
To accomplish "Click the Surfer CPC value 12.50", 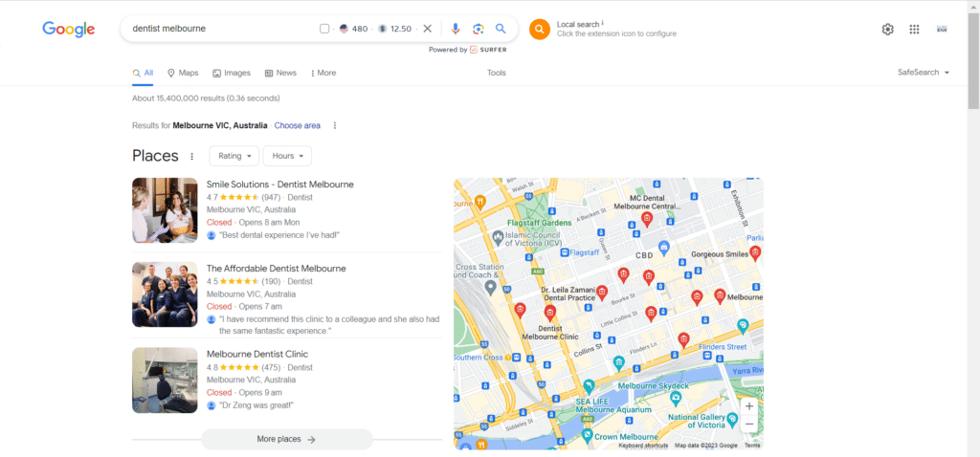I will click(401, 29).
